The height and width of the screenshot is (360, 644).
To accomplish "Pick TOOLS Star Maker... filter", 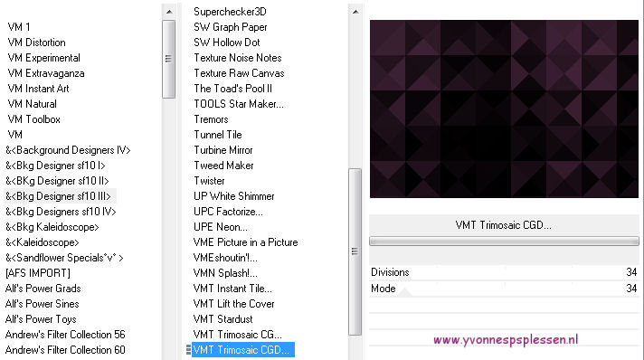I will (x=239, y=104).
